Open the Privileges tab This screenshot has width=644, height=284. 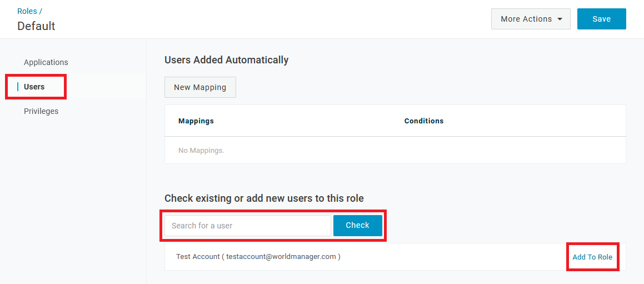[x=41, y=111]
